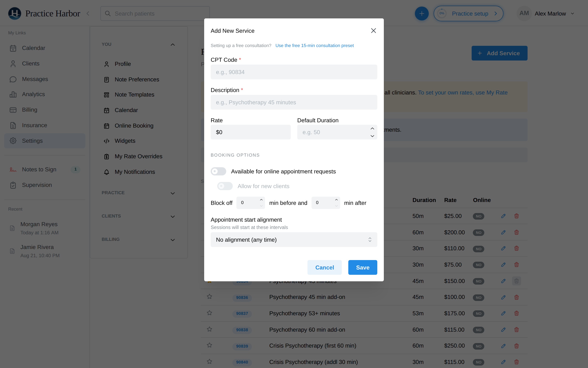Open Practice setup progress
This screenshot has width=588, height=368.
point(468,14)
